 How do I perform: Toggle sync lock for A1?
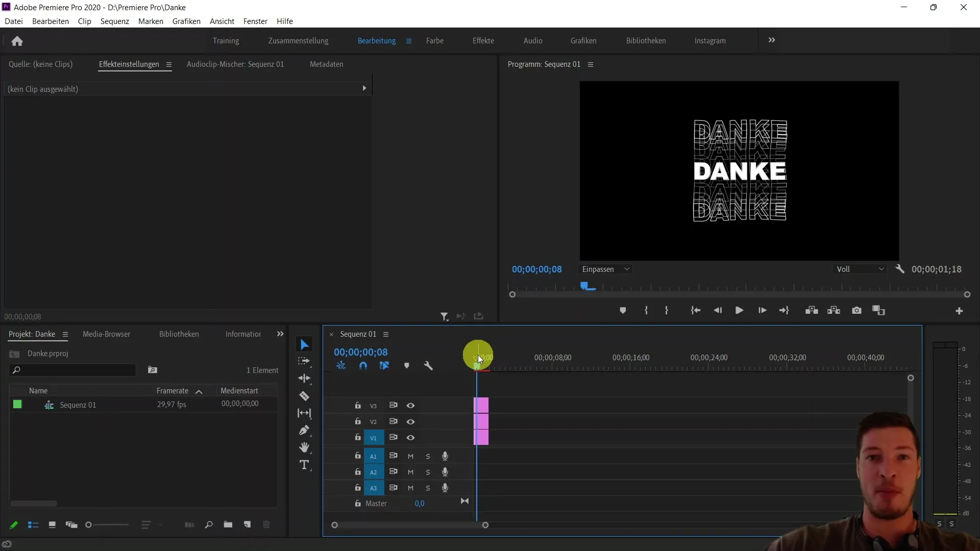coord(393,456)
